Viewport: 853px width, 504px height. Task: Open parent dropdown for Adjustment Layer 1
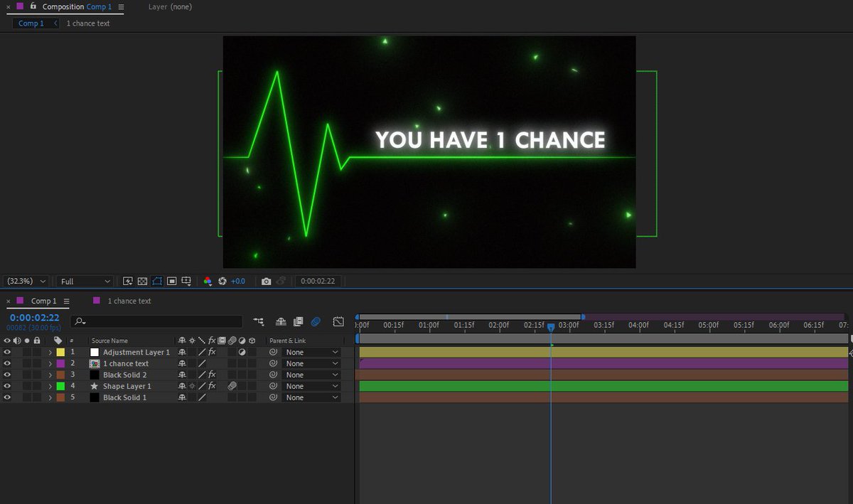[311, 353]
